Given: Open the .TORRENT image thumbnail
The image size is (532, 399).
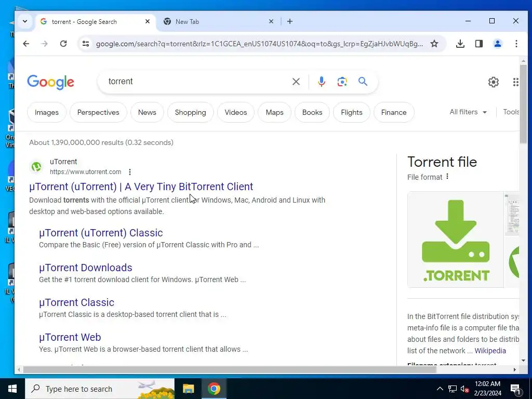Looking at the screenshot, I should pyautogui.click(x=455, y=240).
